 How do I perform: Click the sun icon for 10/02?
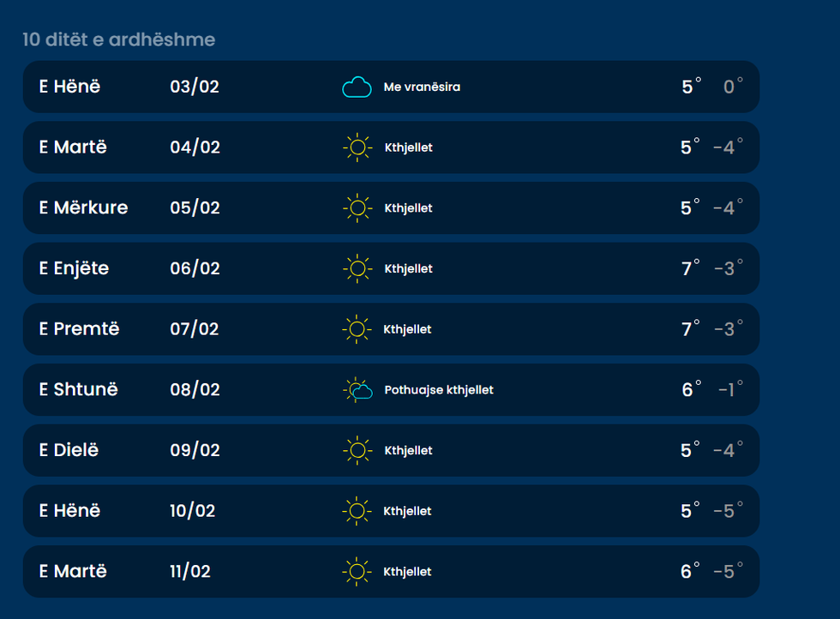357,511
